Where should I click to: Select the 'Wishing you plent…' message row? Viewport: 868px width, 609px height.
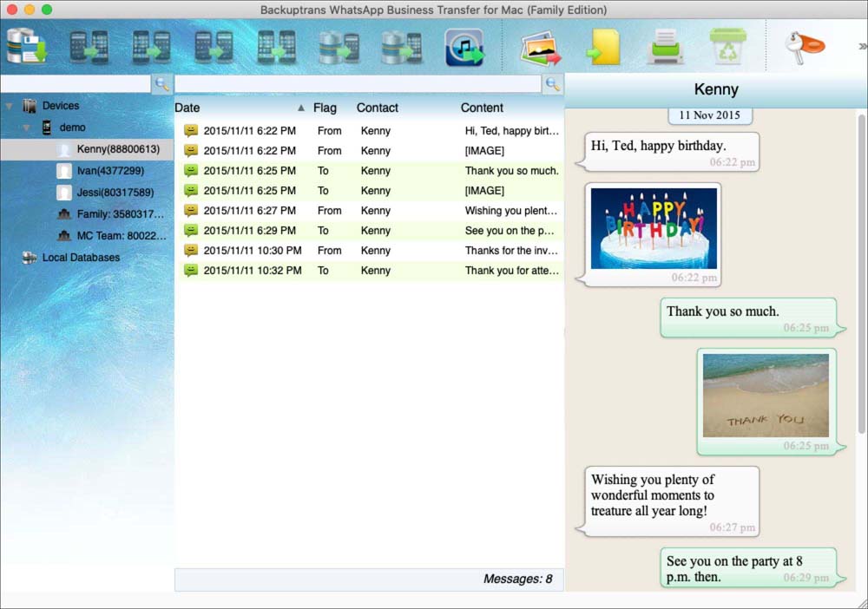click(369, 211)
